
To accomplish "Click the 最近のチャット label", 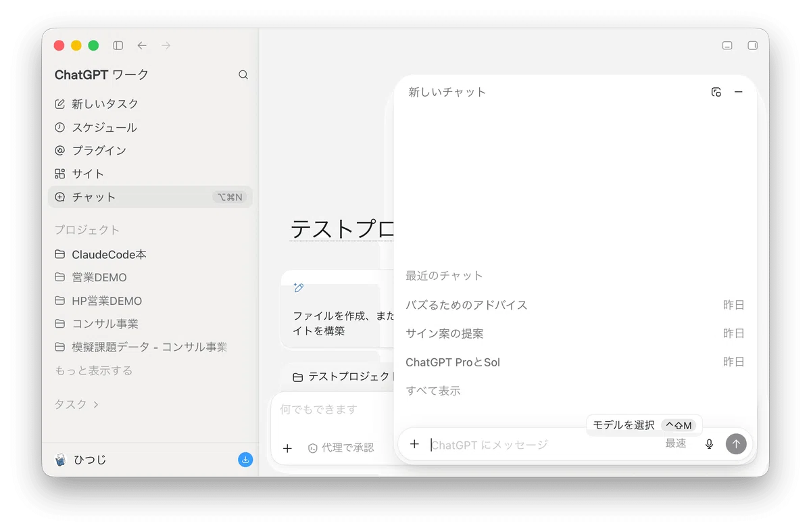I will tap(444, 276).
